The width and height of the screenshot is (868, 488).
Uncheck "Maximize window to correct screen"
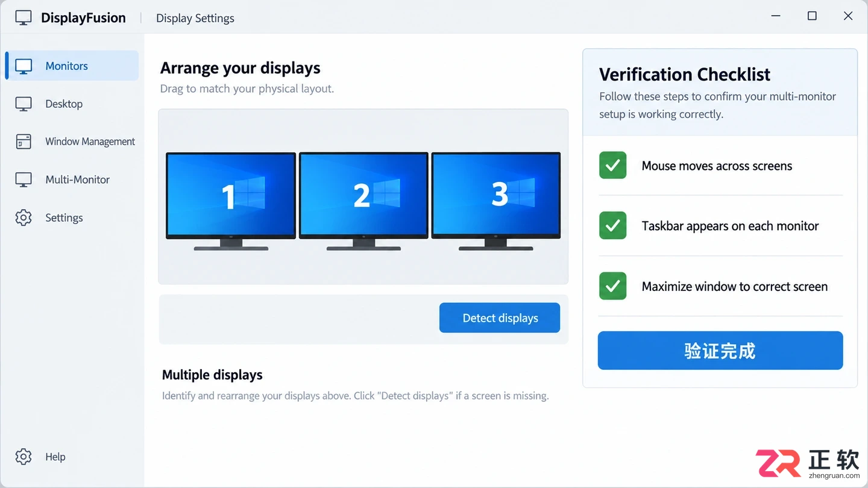pyautogui.click(x=613, y=286)
